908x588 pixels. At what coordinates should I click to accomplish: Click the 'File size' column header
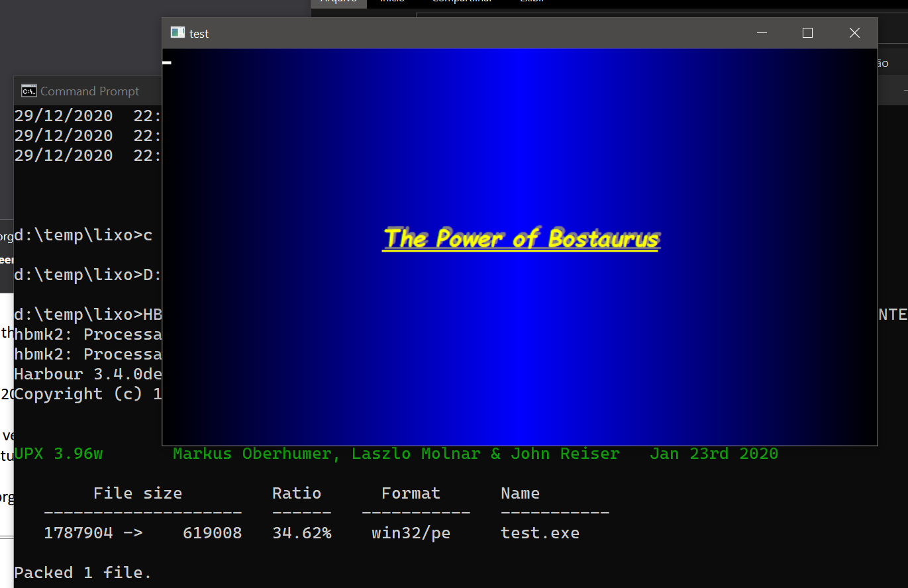click(x=138, y=493)
